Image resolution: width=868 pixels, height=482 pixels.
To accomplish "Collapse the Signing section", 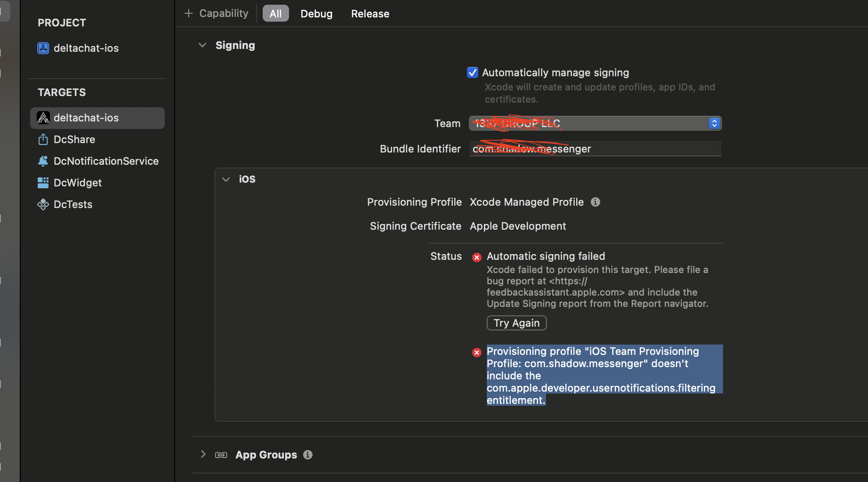I will tap(202, 45).
